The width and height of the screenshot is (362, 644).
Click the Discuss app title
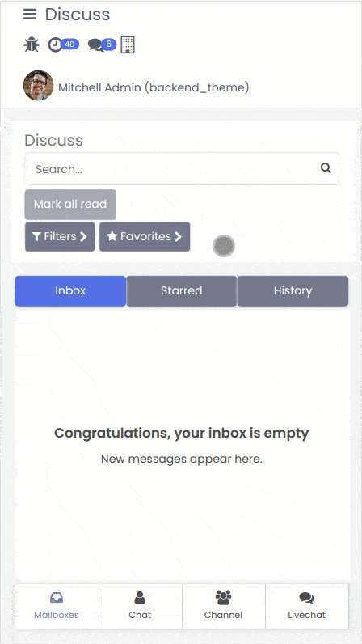78,15
